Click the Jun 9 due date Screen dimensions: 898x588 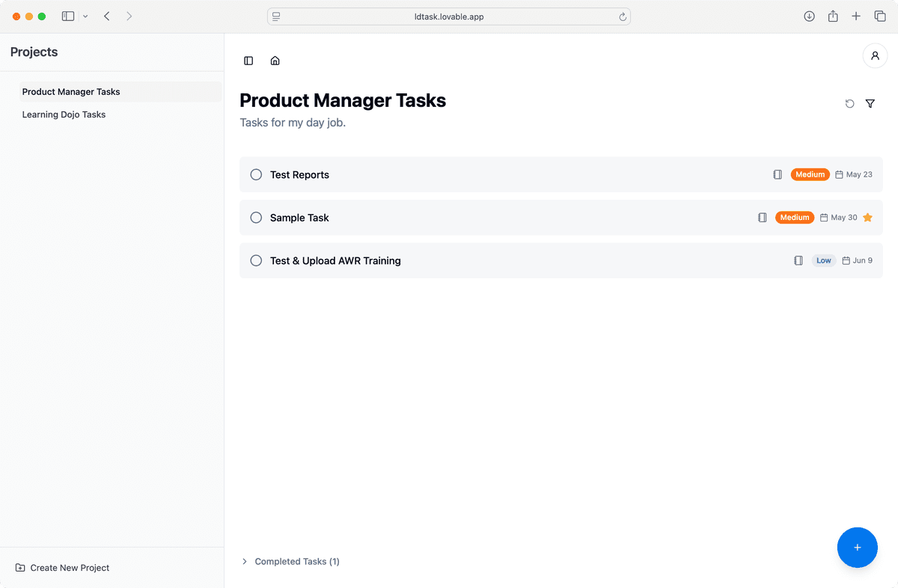click(x=863, y=260)
